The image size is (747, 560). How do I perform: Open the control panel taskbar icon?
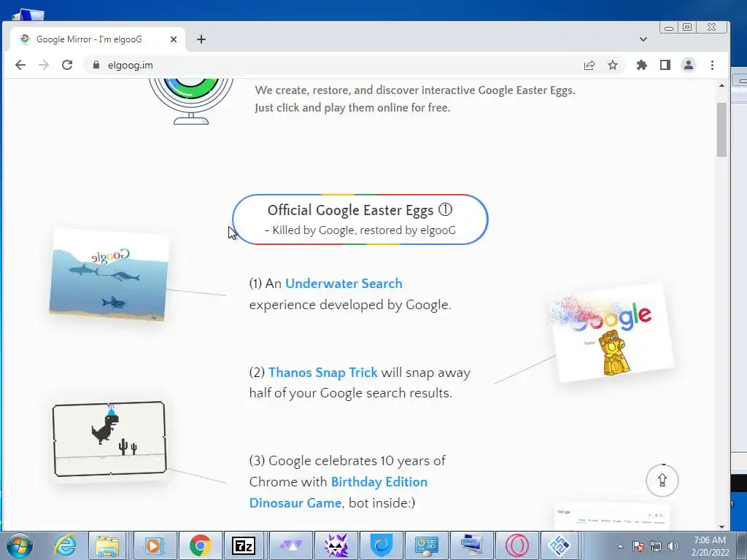[426, 545]
